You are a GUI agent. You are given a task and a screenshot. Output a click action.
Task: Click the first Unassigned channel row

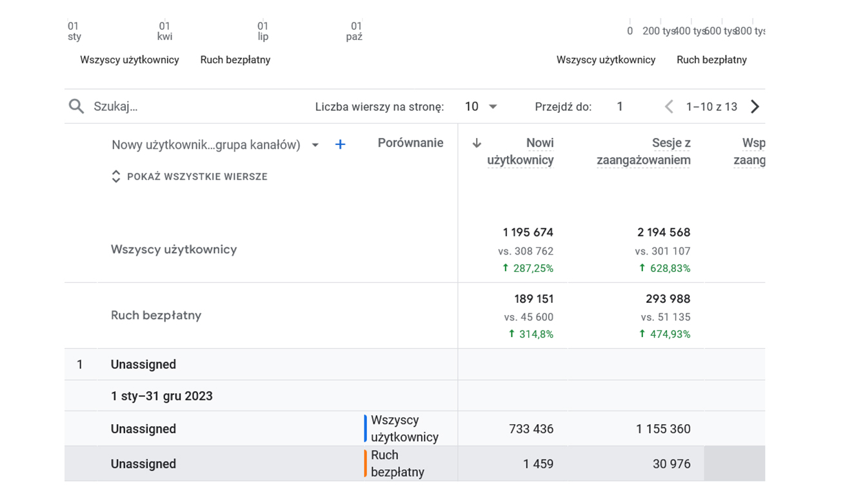point(143,364)
